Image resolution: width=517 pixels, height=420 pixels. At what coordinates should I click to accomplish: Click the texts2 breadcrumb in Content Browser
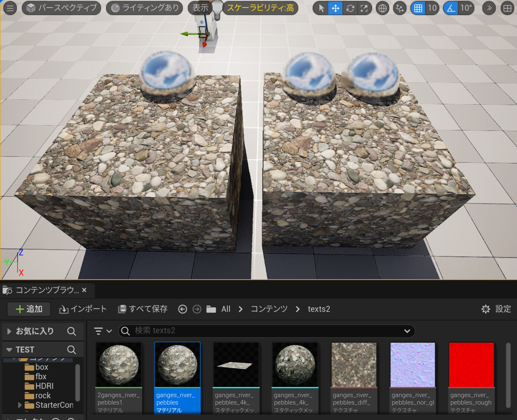[319, 309]
